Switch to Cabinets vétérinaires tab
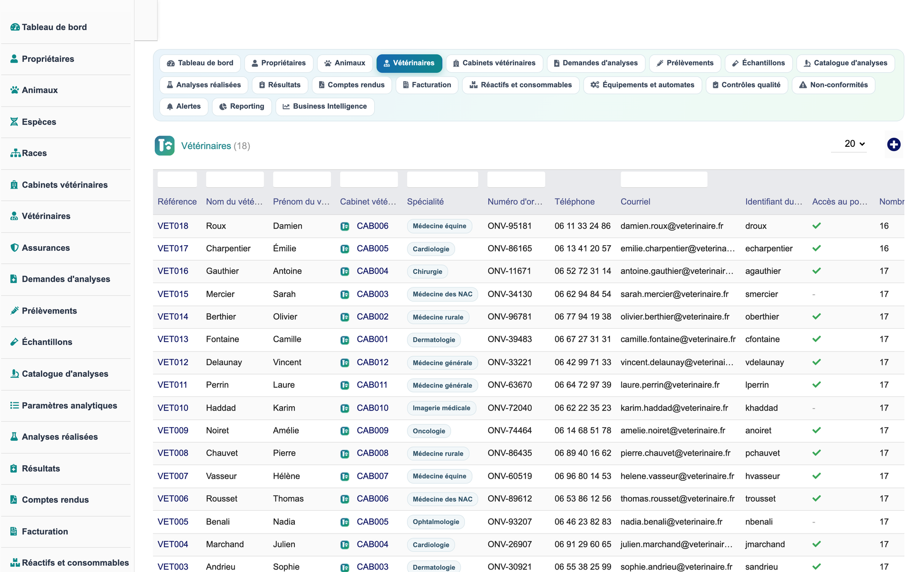The width and height of the screenshot is (924, 572). pyautogui.click(x=494, y=63)
